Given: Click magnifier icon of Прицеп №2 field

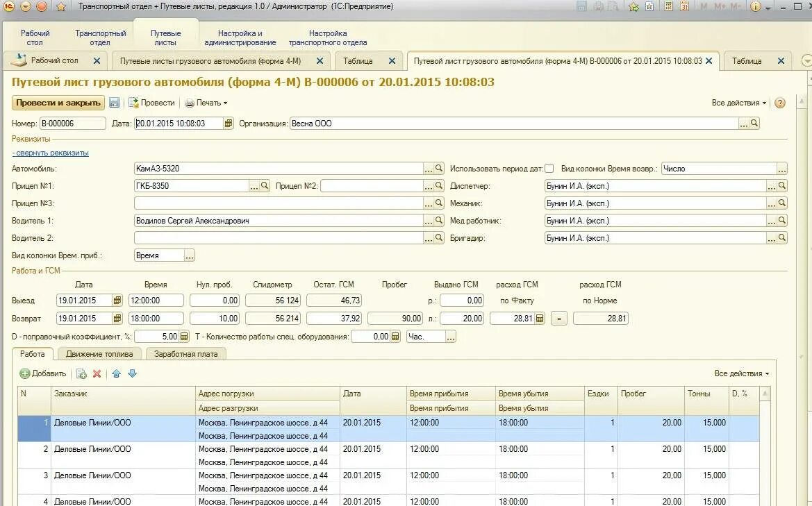Looking at the screenshot, I should (439, 185).
